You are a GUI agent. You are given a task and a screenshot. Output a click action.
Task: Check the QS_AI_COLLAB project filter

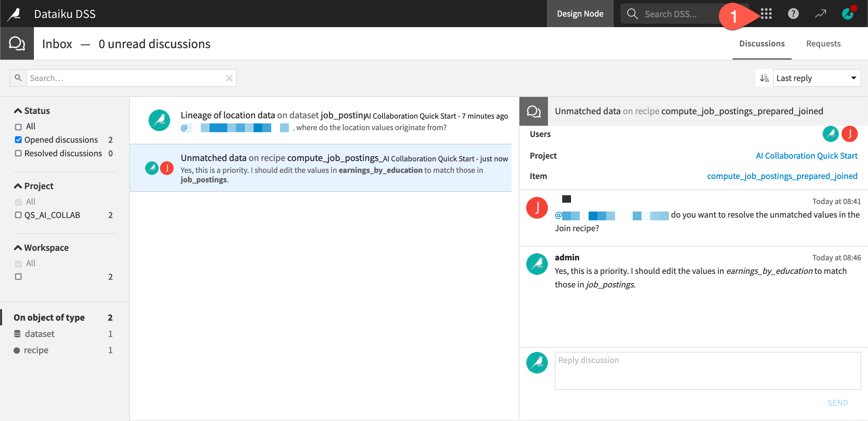tap(19, 215)
